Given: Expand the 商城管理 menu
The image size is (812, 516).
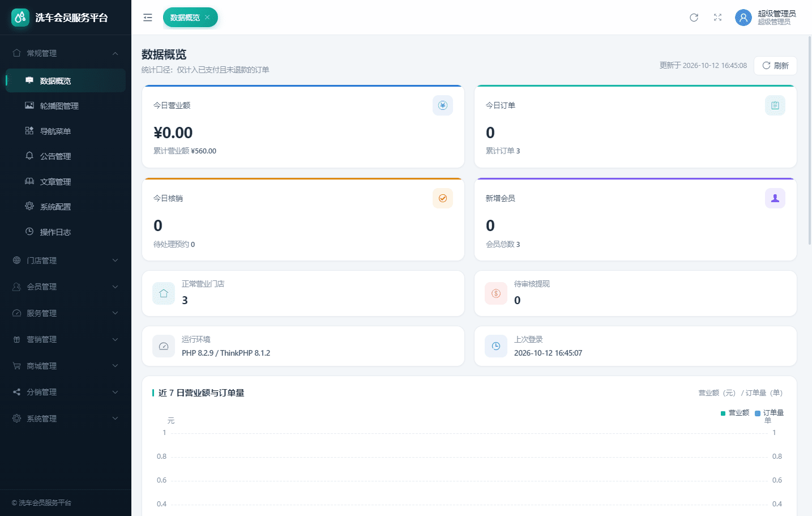Looking at the screenshot, I should coord(66,366).
